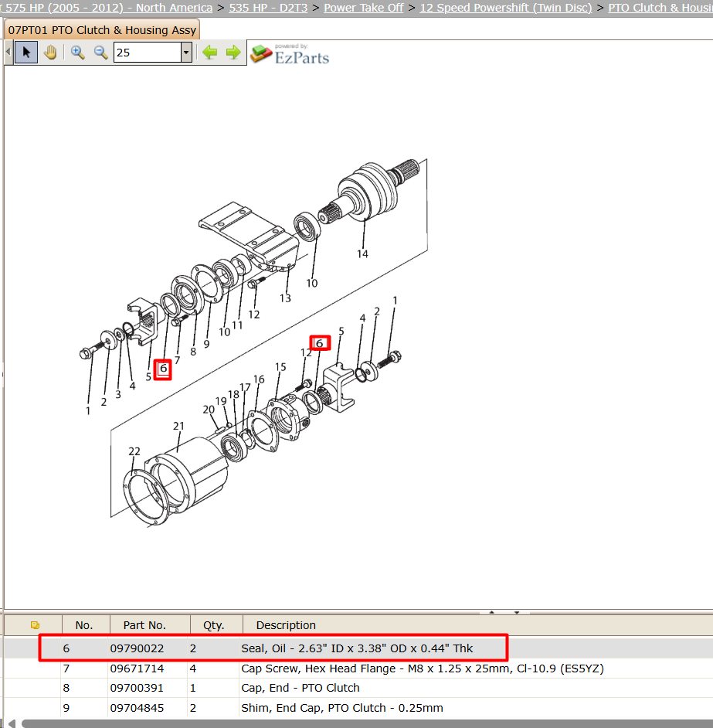Open the zoom level dropdown arrow
713x728 pixels.
(186, 52)
